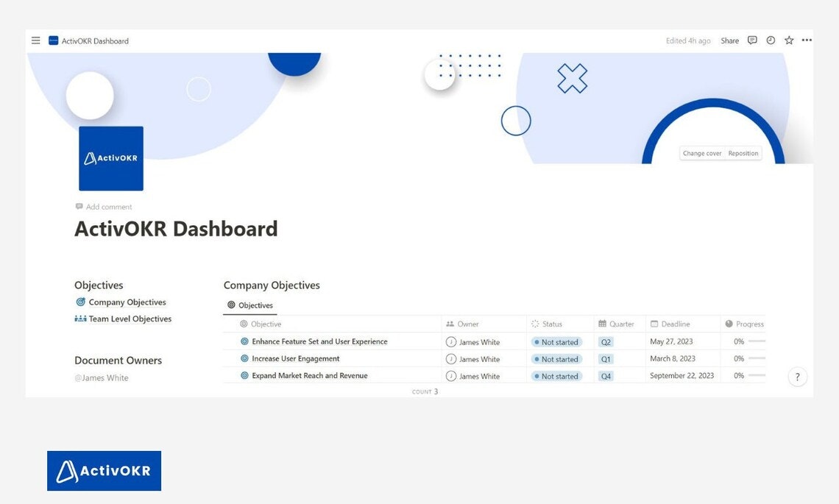The image size is (839, 504).
Task: Click James White owner in Increase User Engagement row
Action: point(473,359)
